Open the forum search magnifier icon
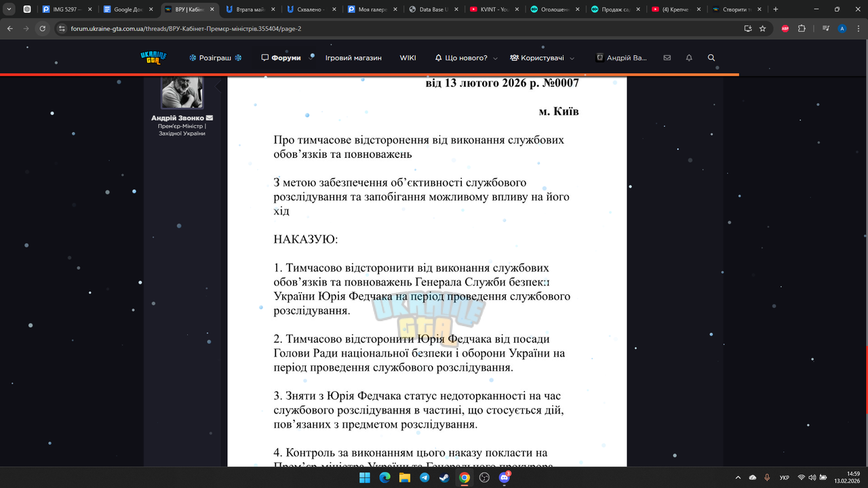The image size is (868, 488). (711, 58)
